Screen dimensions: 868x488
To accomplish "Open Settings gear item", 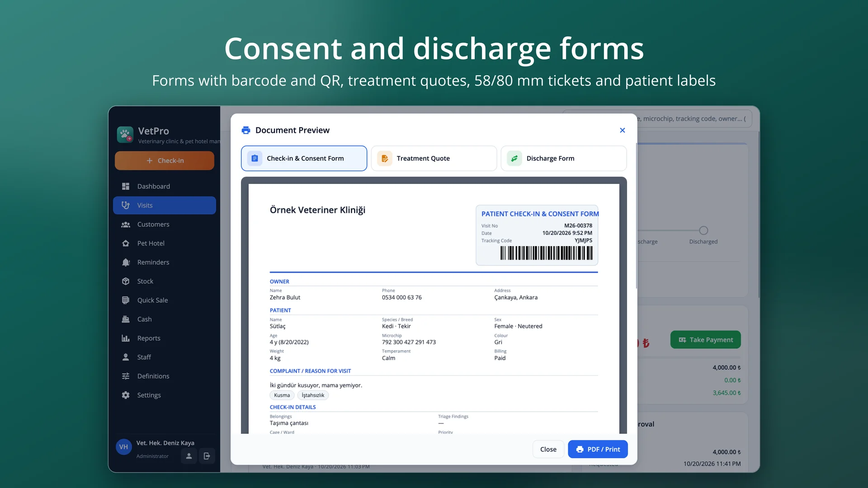I will click(x=165, y=395).
